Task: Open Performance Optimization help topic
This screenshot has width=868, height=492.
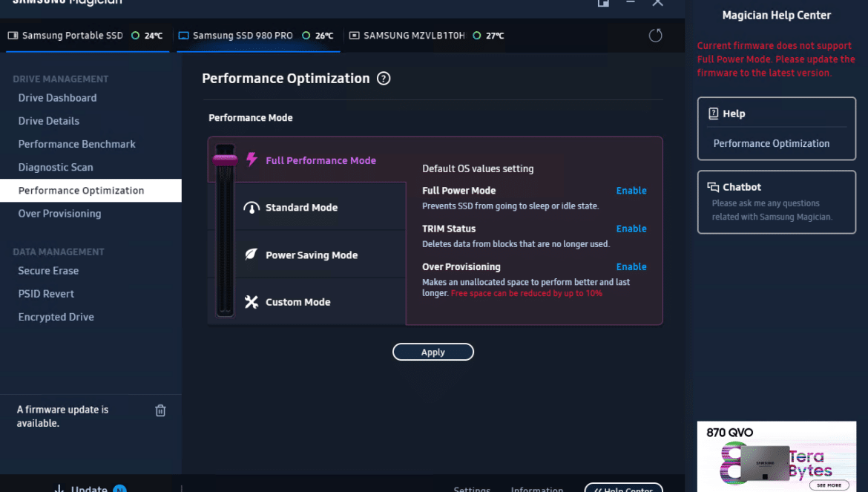Action: (x=771, y=143)
